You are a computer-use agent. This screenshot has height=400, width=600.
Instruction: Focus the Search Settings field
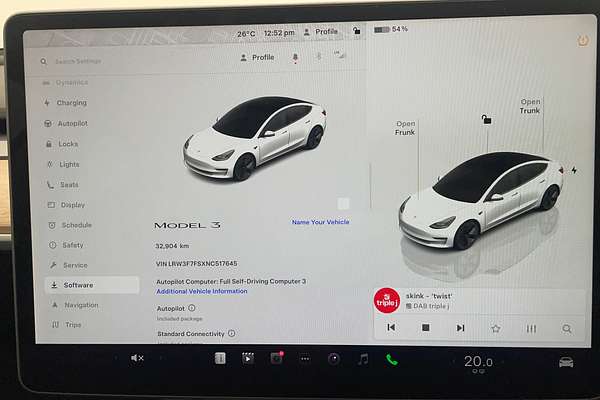78,61
